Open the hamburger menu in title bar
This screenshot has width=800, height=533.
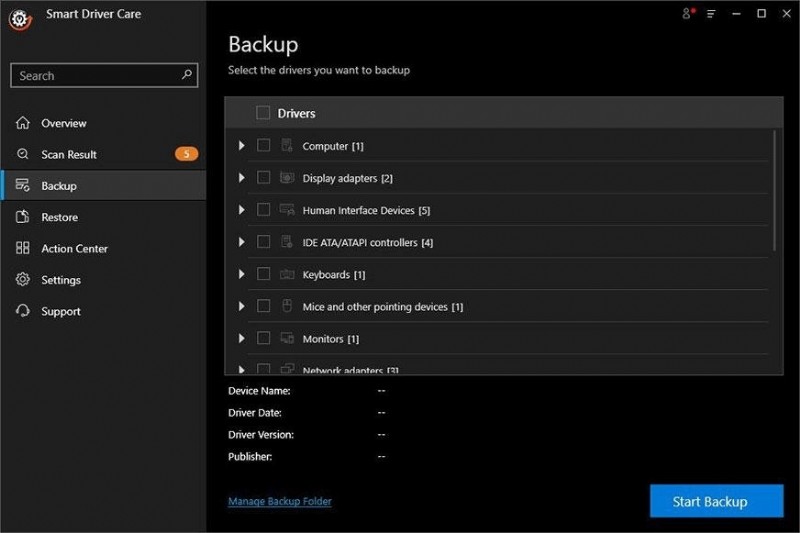[x=711, y=14]
